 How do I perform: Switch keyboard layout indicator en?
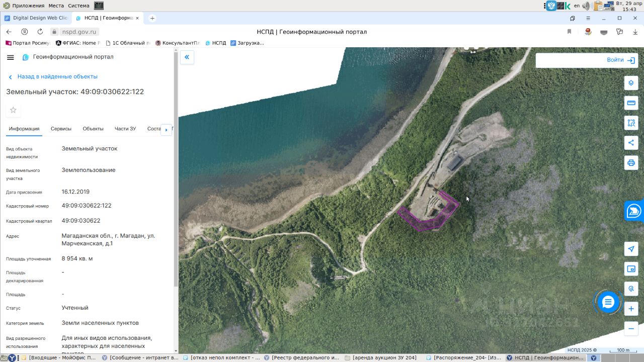coord(577,6)
